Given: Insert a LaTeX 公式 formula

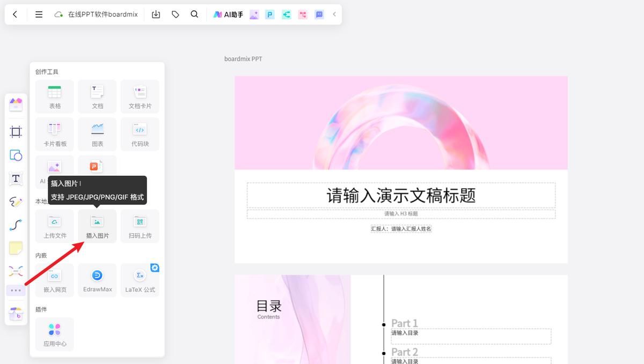Looking at the screenshot, I should 140,280.
